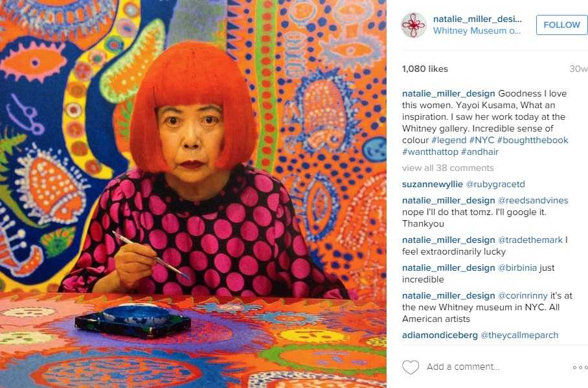Open the Whitney Museum location link
This screenshot has height=388, width=588.
477,31
